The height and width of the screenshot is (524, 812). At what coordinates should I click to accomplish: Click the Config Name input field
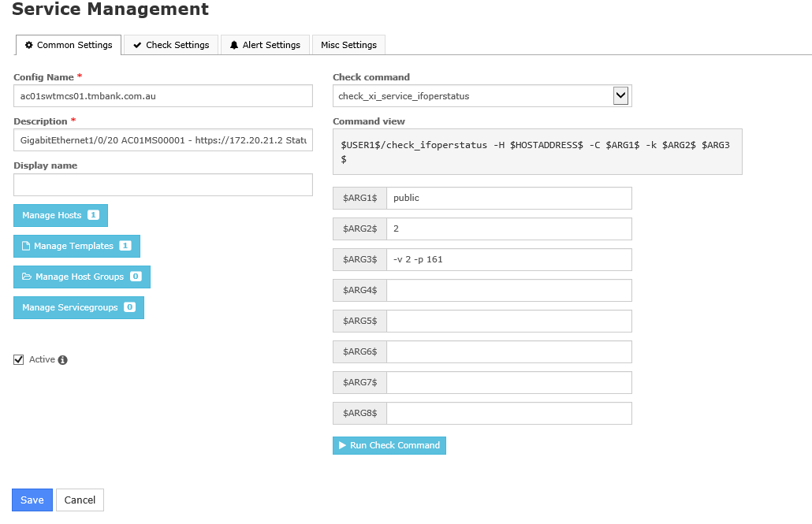pyautogui.click(x=163, y=96)
